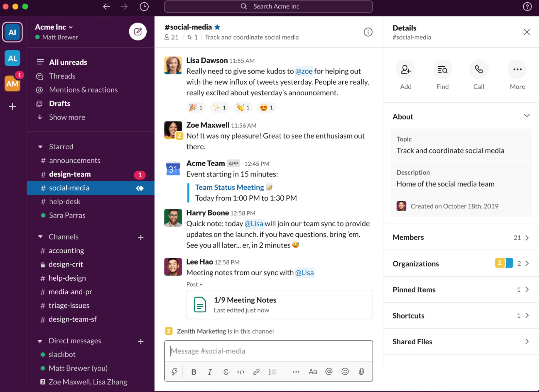Click the attach file paperclip icon
This screenshot has width=539, height=392.
click(361, 371)
